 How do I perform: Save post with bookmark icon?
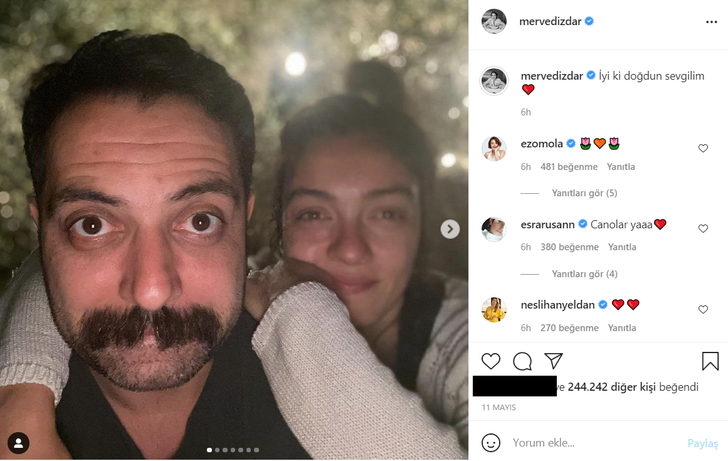coord(709,361)
